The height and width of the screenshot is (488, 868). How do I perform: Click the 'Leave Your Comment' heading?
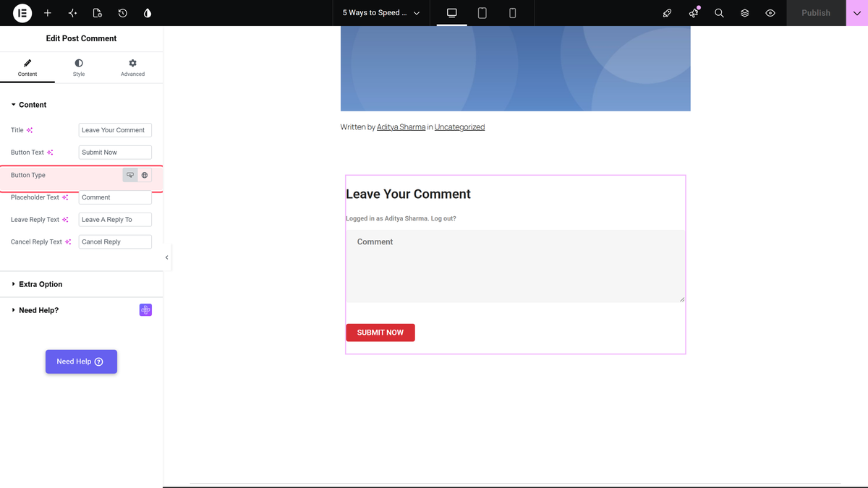408,194
